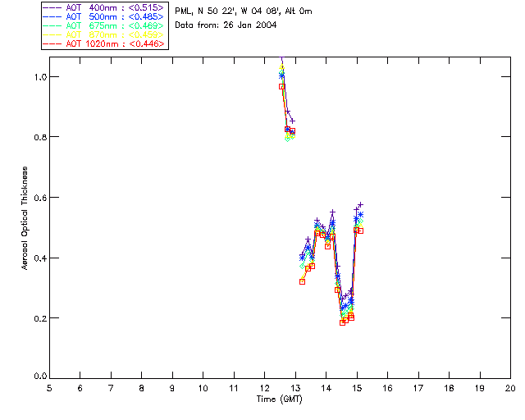This screenshot has width=525, height=420.
Task: Click the hour 11 x-axis label
Action: coord(234,388)
